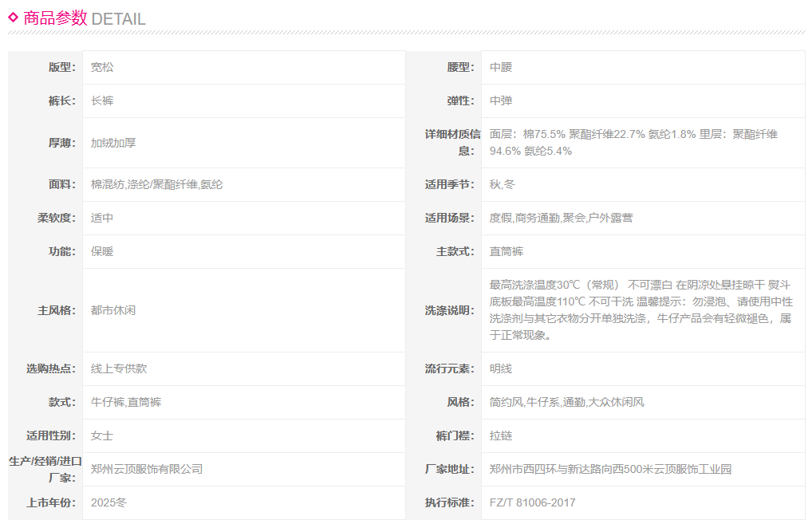Viewport: 812px width, 520px height.
Task: Click the 加绒加厚 thickness value
Action: click(x=113, y=143)
